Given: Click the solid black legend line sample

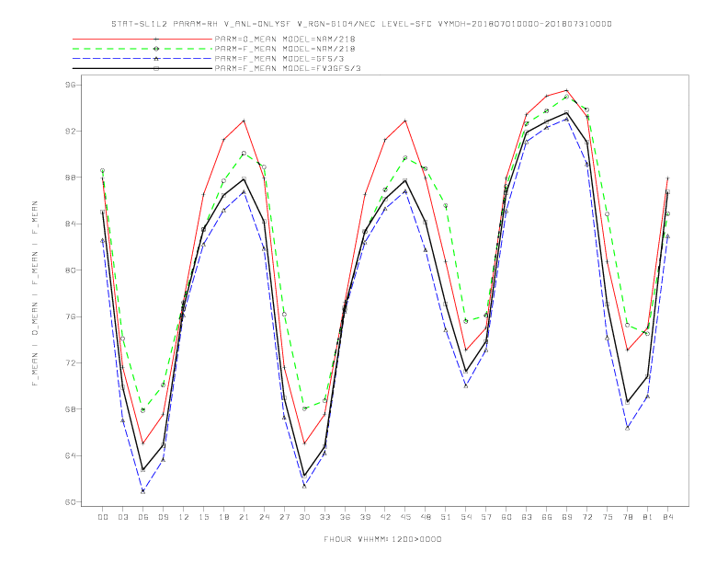Looking at the screenshot, I should [142, 68].
